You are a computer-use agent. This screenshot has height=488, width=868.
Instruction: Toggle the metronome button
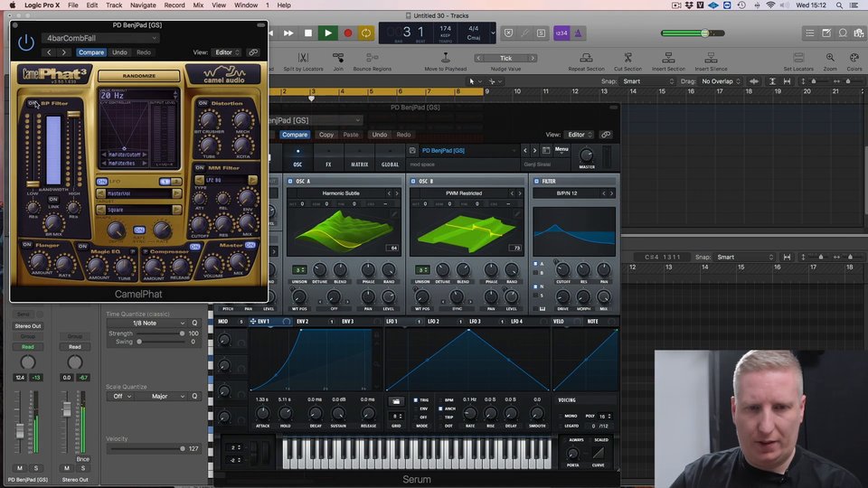(578, 33)
